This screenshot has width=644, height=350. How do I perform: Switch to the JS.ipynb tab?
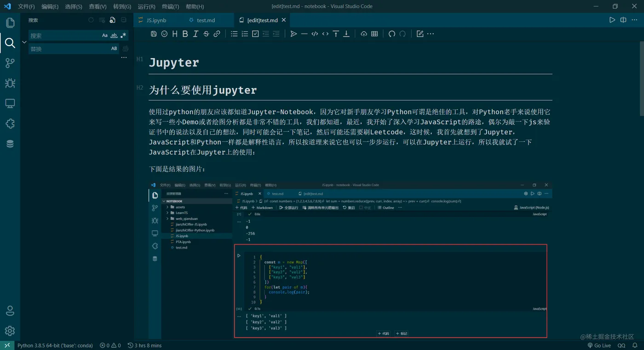(x=157, y=20)
